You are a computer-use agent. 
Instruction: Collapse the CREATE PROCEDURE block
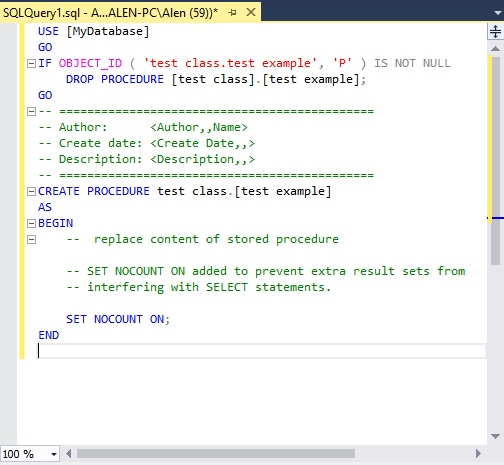[x=31, y=191]
